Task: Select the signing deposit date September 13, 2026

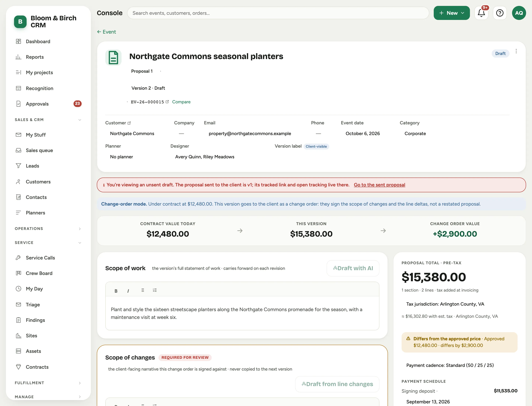Action: click(428, 402)
